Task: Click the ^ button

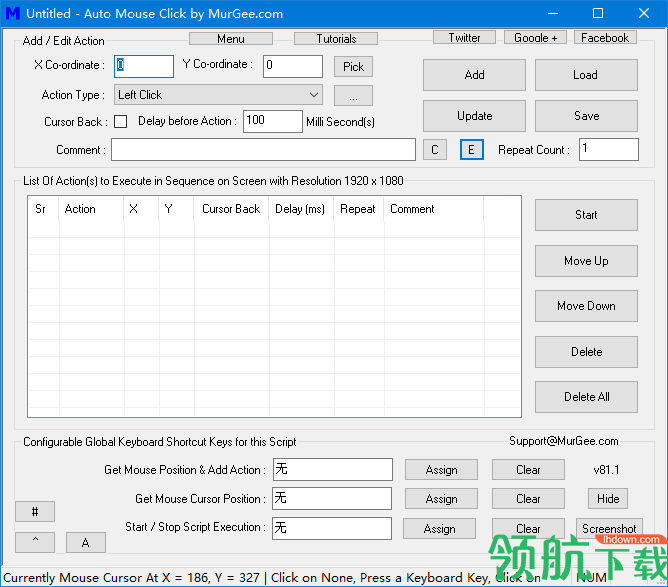Action: click(x=35, y=542)
